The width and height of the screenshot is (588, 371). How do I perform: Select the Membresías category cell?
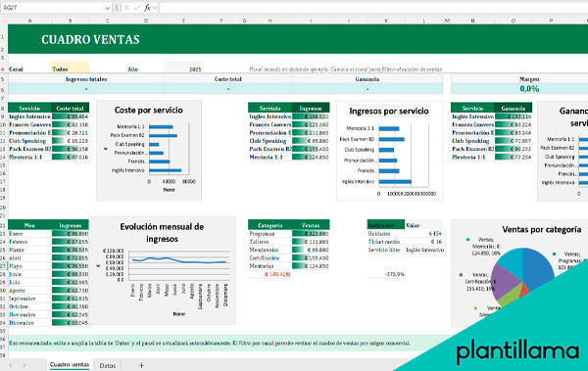270,250
